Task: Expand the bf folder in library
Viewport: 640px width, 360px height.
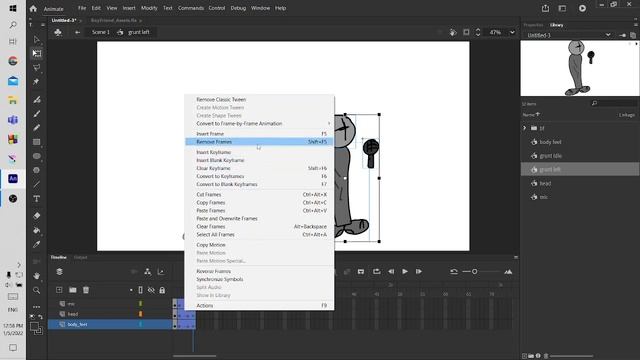Action: (525, 128)
